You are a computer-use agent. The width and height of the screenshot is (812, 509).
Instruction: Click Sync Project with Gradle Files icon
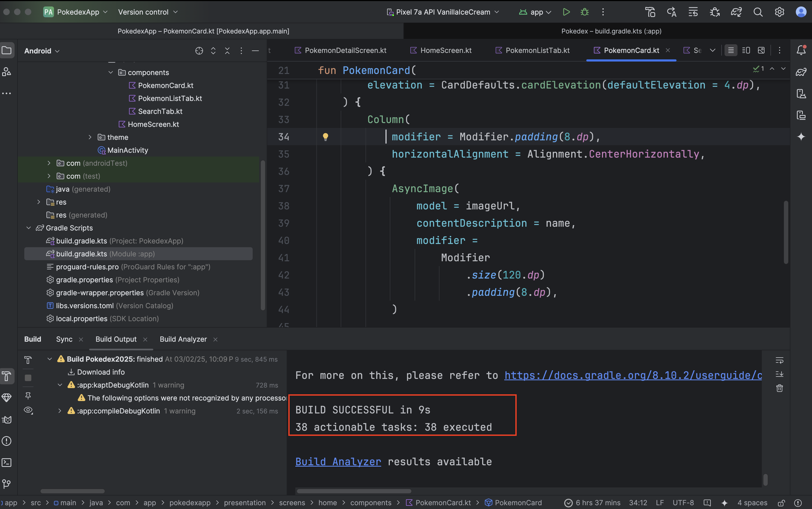(x=736, y=12)
